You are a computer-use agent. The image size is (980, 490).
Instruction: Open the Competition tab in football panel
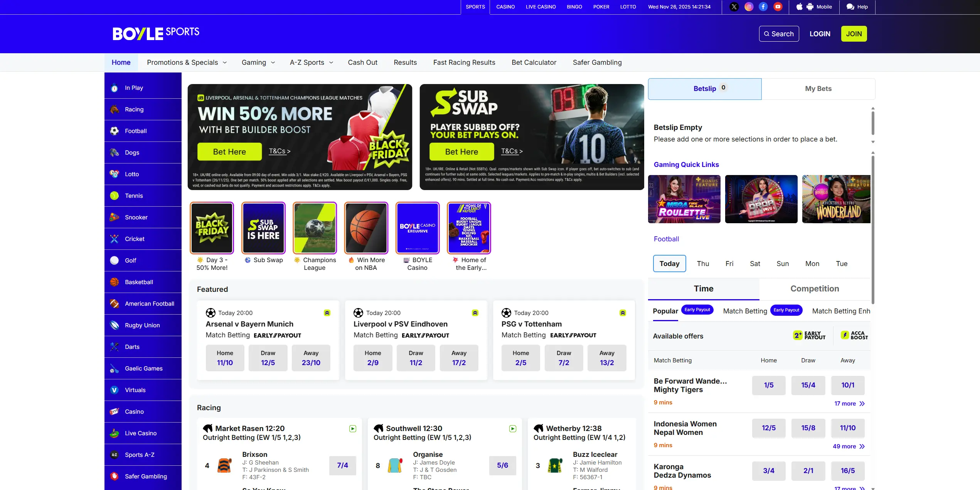click(x=815, y=288)
